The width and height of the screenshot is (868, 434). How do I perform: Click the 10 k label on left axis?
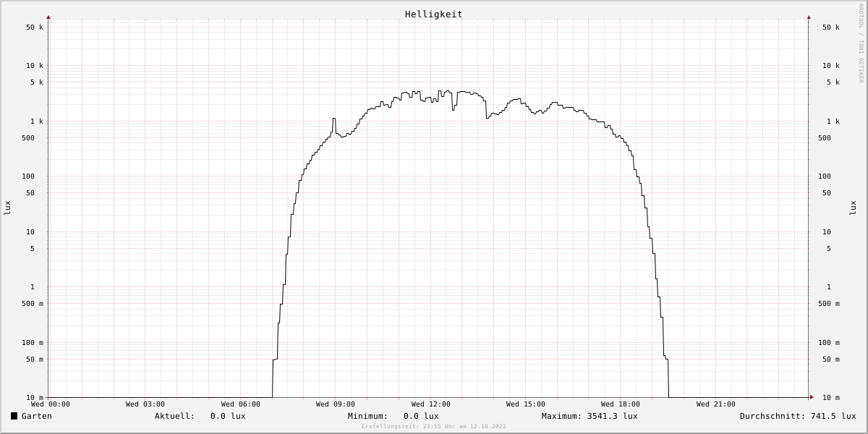(x=35, y=66)
